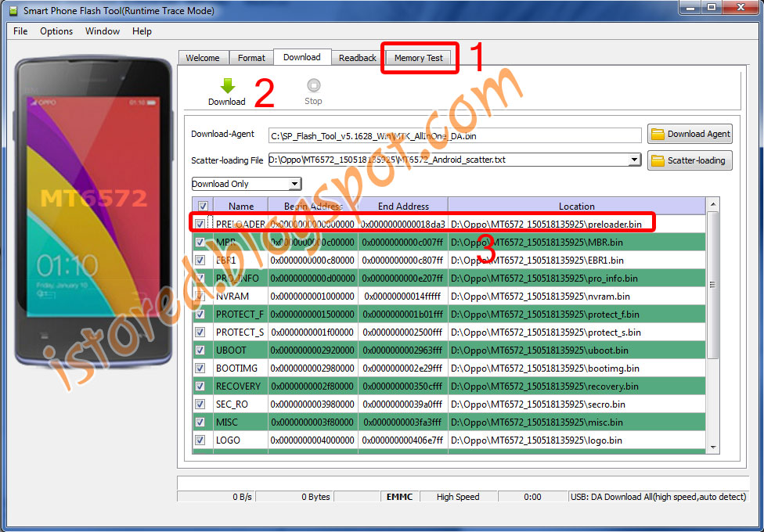Select the protect_f.bin location cell
764x532 pixels.
coord(577,315)
